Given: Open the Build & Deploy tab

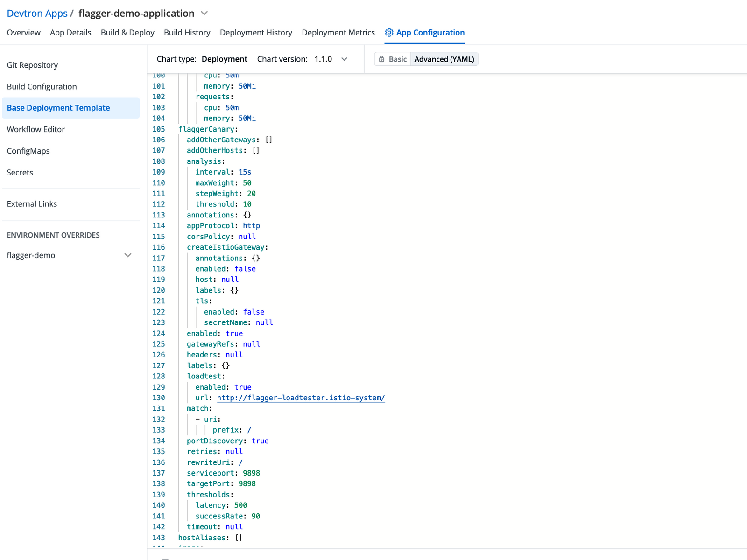Looking at the screenshot, I should pyautogui.click(x=127, y=32).
